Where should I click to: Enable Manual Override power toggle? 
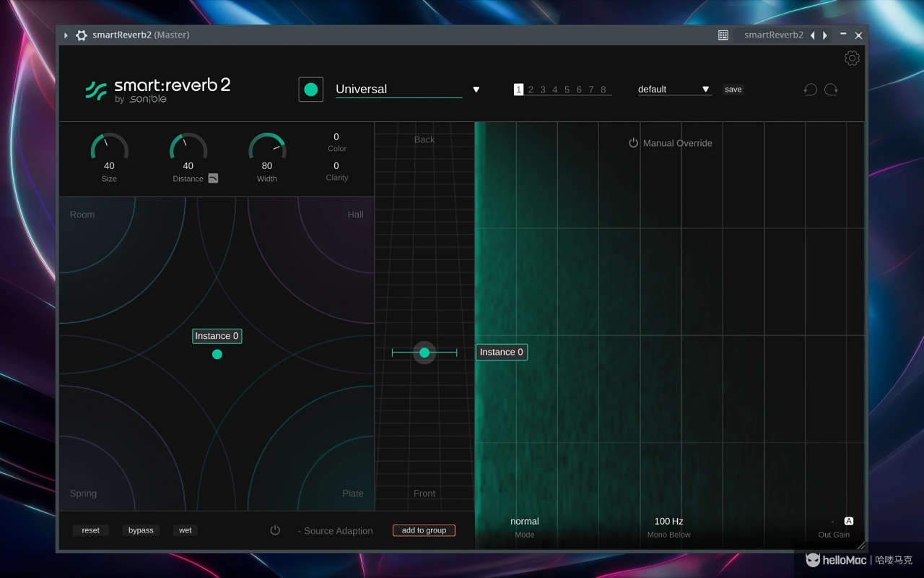(633, 143)
